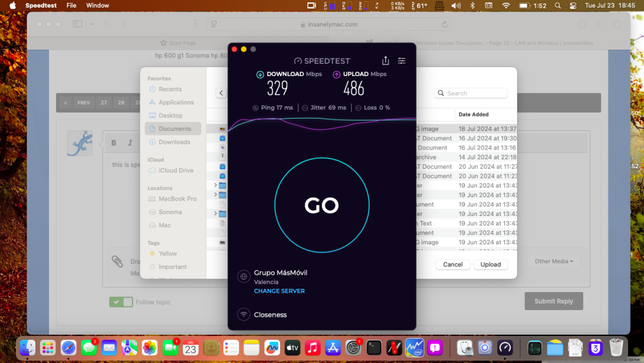Open the Apple menu
Viewport: 644px width, 363px height.
[13, 5]
